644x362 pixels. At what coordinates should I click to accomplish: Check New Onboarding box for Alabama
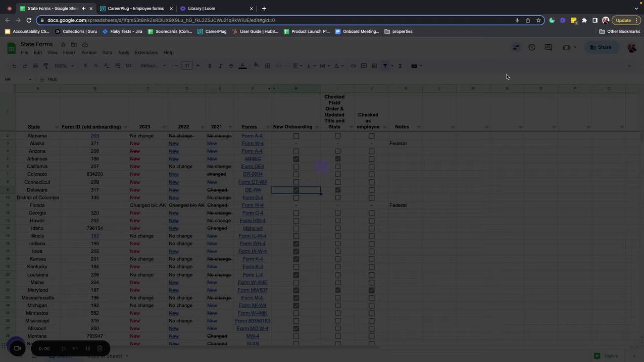click(x=296, y=136)
